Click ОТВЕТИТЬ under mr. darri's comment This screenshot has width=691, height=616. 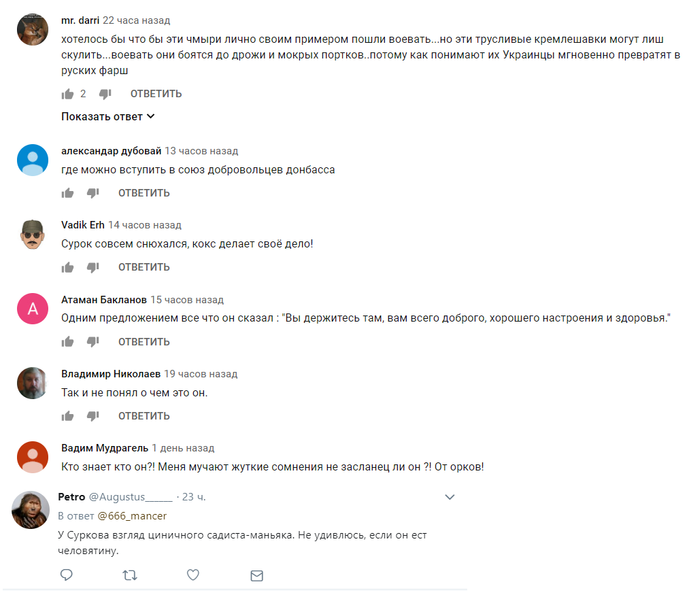point(156,94)
